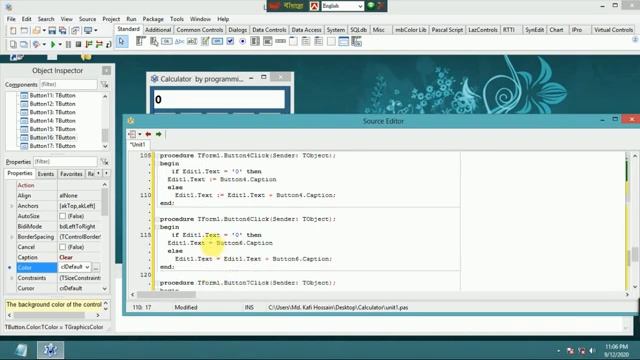The height and width of the screenshot is (360, 640).
Task: Click the Save All icon
Action: point(63,31)
